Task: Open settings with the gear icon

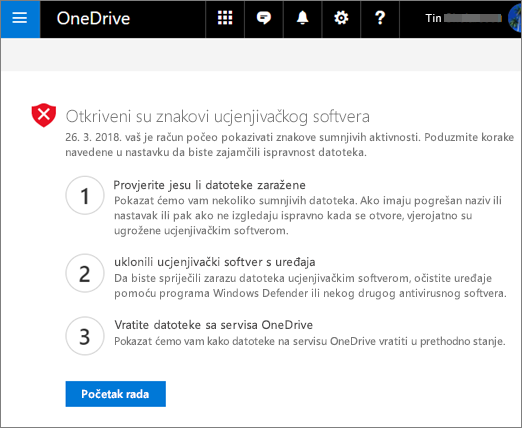Action: 341,18
